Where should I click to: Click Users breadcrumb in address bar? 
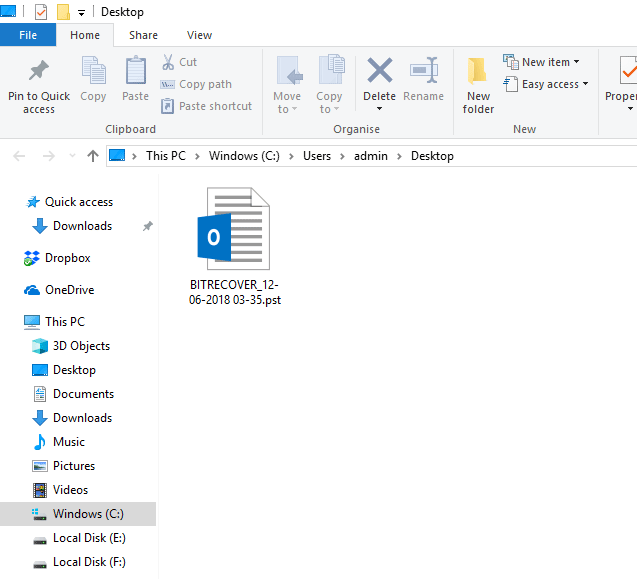(317, 156)
